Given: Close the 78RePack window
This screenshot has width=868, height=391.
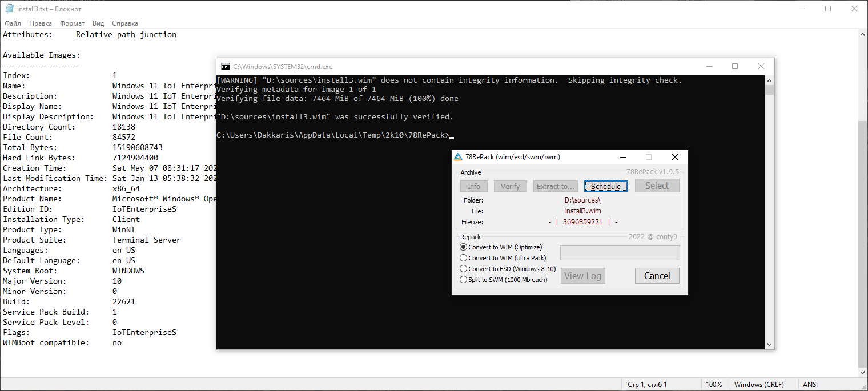Looking at the screenshot, I should click(x=675, y=157).
